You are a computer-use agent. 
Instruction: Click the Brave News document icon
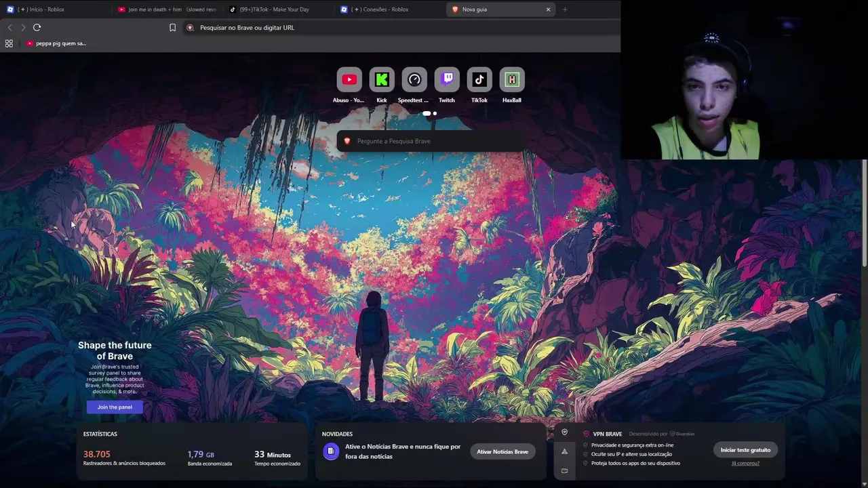point(331,451)
